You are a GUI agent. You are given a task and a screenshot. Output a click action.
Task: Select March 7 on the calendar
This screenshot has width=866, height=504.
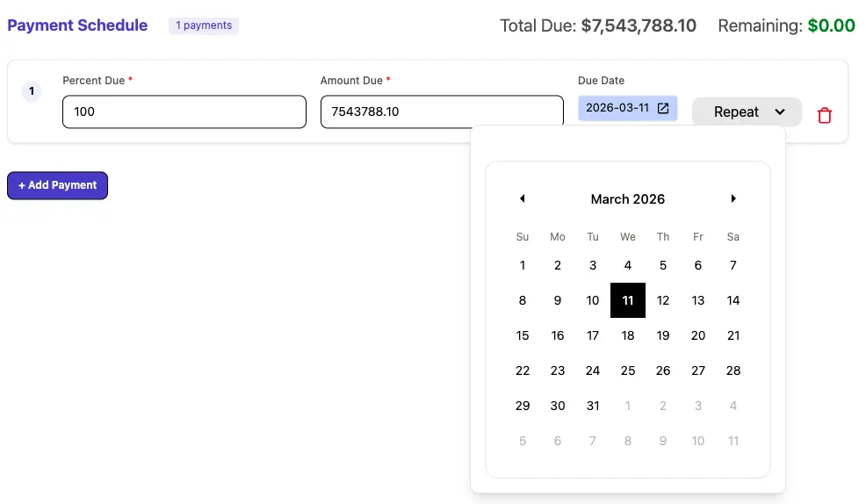coord(733,265)
